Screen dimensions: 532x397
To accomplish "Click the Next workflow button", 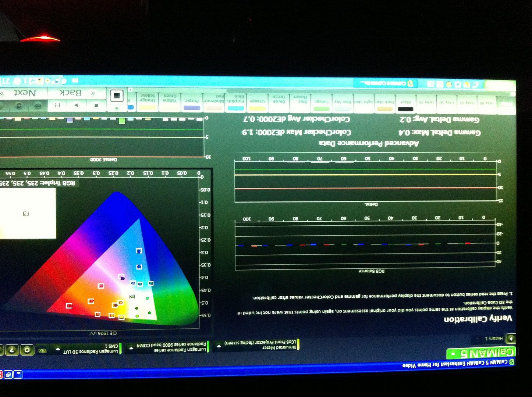I will click(24, 93).
